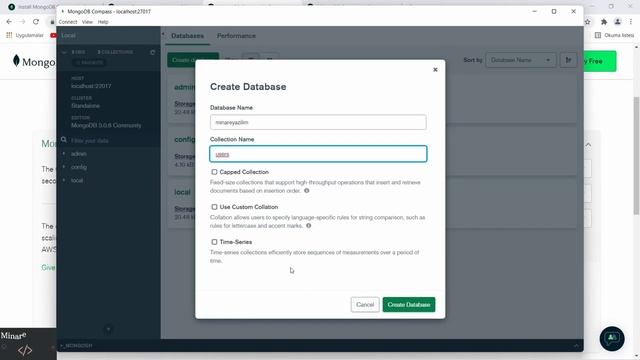Open the View menu in Compass
Screen dimensions: 640x360
coord(87,22)
